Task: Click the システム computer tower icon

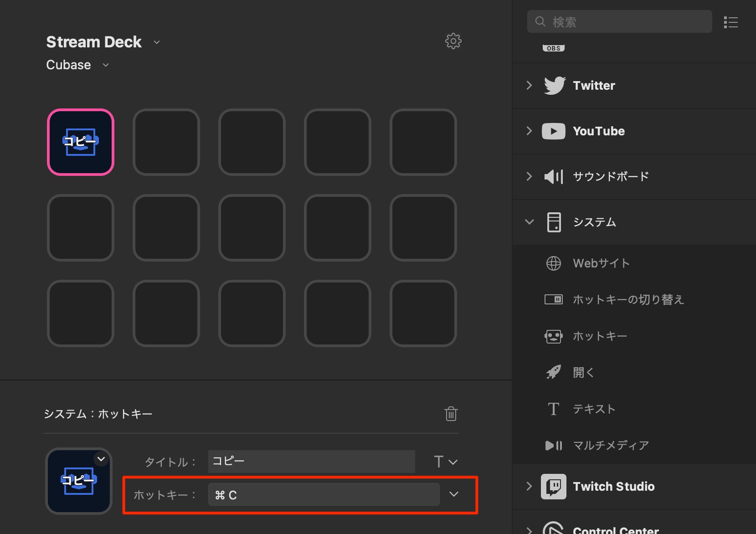Action: point(554,222)
